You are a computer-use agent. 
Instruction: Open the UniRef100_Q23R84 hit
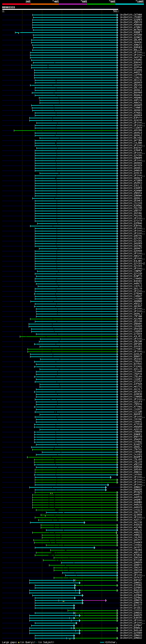coord(131,515)
